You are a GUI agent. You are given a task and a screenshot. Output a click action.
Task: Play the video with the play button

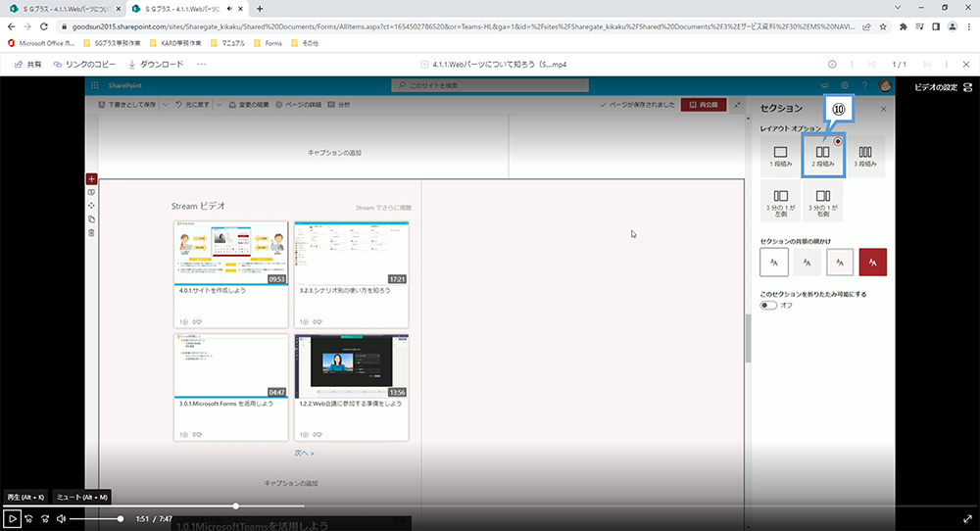12,518
